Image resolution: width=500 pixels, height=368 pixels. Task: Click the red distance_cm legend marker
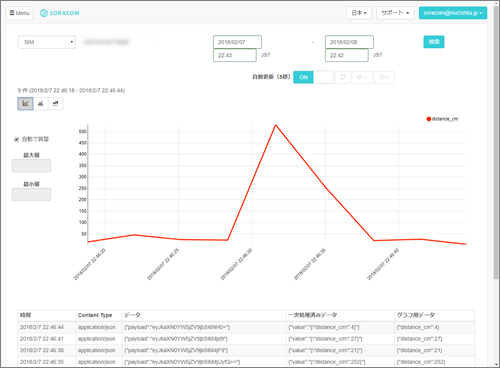click(x=429, y=119)
